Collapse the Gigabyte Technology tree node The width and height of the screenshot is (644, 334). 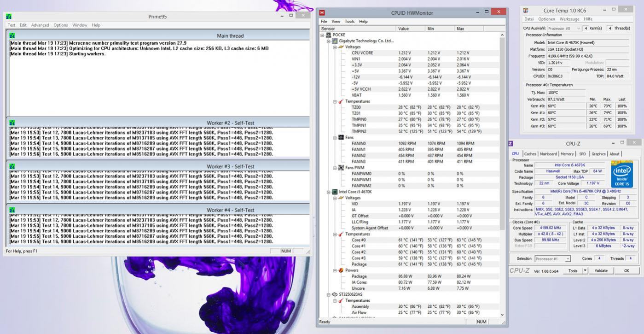pos(329,41)
